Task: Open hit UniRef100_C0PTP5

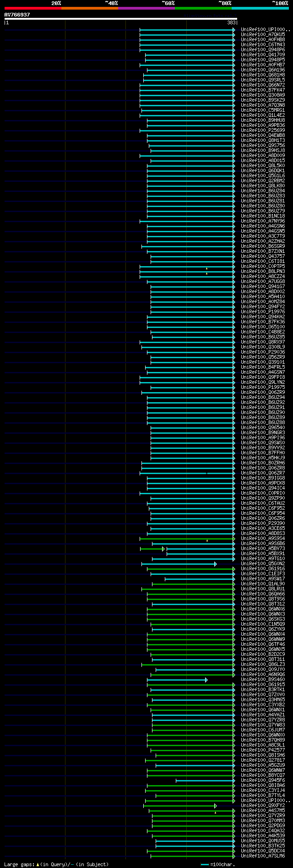Action: (x=263, y=267)
